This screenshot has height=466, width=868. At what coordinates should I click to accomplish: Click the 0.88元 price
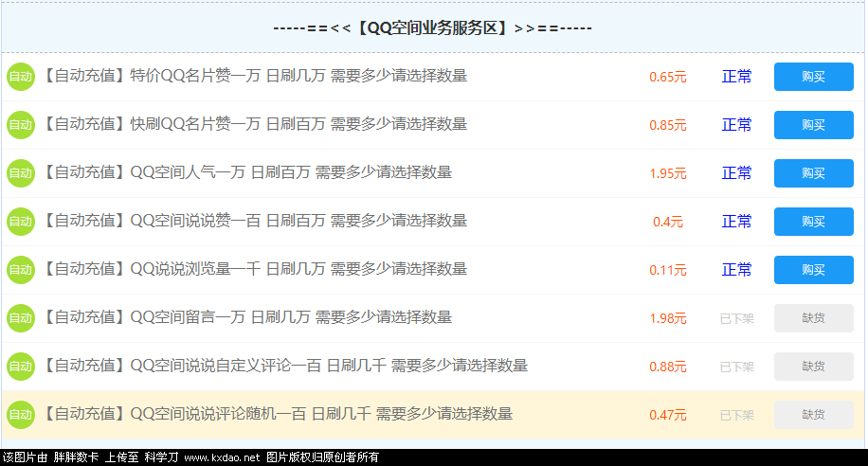click(668, 367)
